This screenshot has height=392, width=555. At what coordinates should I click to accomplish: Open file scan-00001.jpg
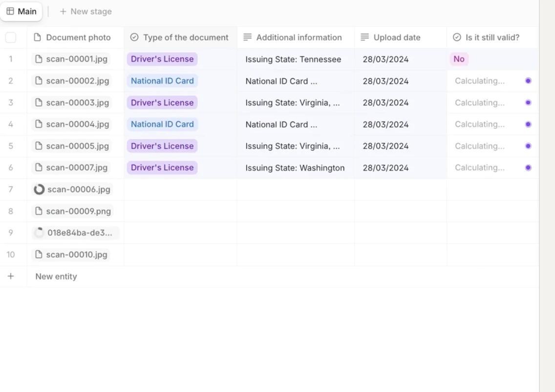coord(71,59)
